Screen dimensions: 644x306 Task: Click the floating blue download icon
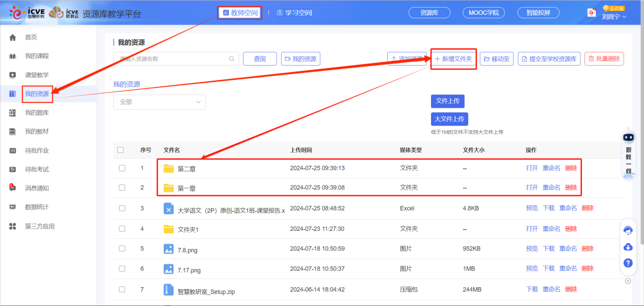click(628, 247)
